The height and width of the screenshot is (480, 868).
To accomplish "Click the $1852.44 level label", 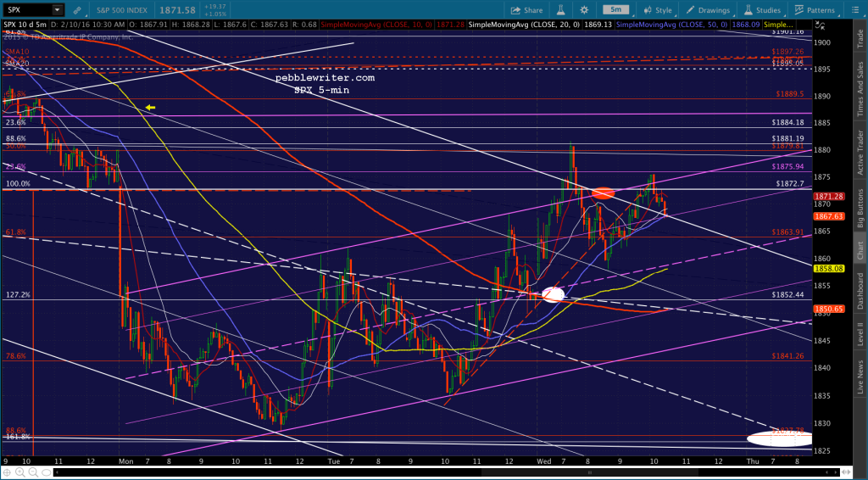I will click(787, 294).
